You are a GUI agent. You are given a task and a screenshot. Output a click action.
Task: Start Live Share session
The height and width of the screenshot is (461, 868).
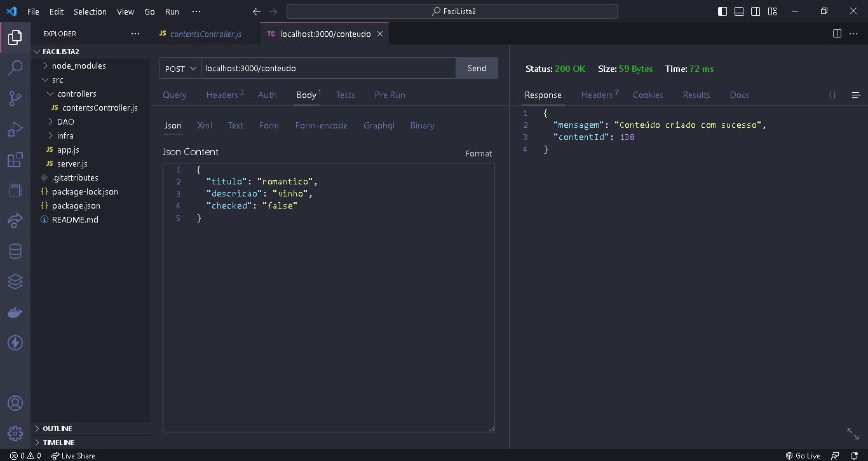(x=73, y=455)
